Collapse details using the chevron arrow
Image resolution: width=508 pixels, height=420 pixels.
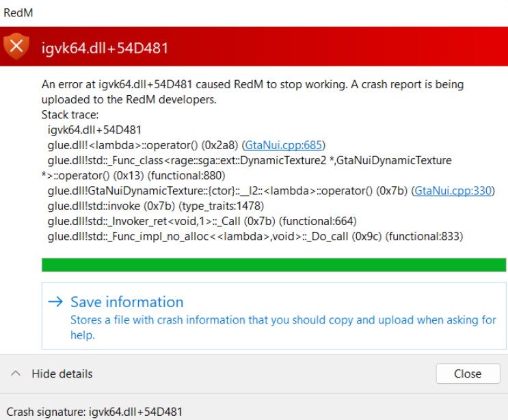pos(16,373)
